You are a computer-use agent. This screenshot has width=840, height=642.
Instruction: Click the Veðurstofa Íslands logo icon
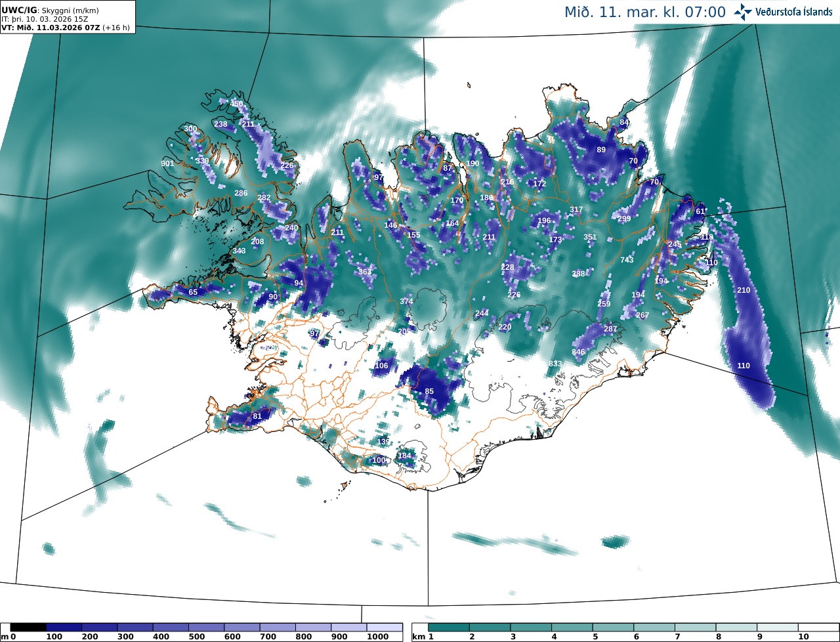pyautogui.click(x=744, y=11)
